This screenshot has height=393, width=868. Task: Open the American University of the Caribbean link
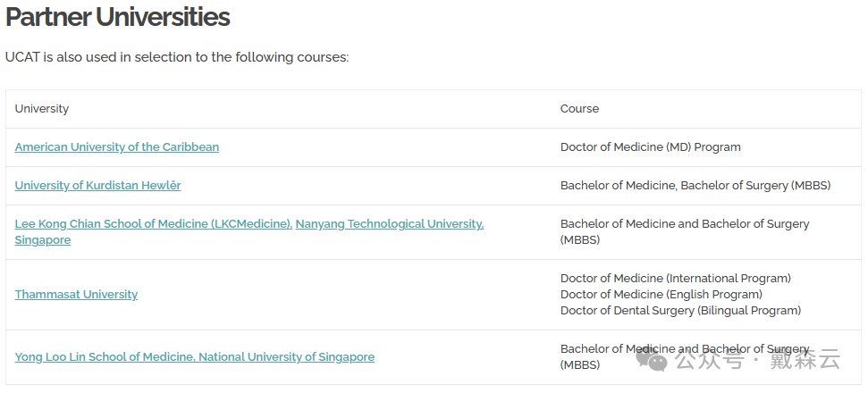(x=117, y=147)
